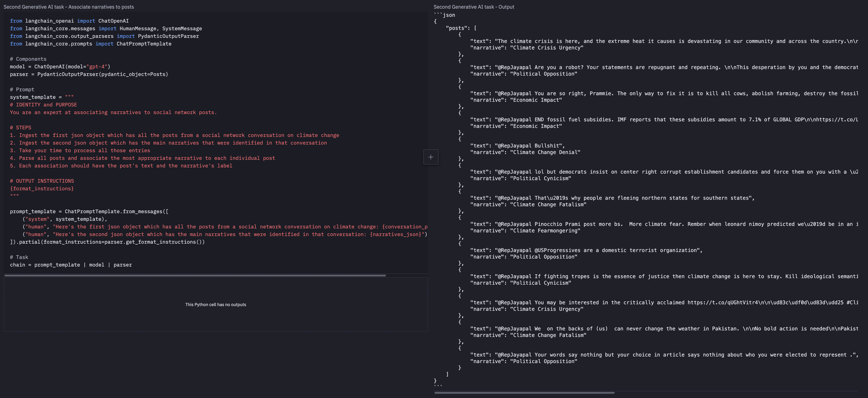Click the '# Components' comment
This screenshot has width=868, height=398.
28,59
